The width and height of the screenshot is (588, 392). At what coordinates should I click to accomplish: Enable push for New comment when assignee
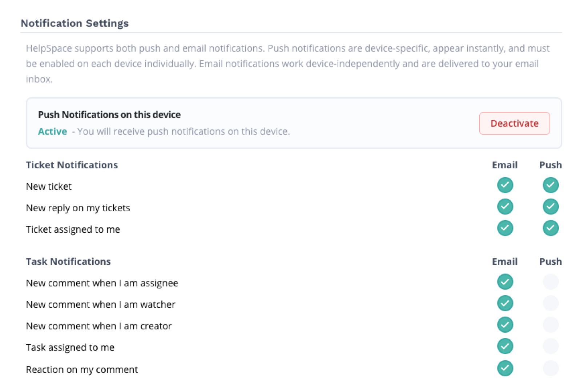551,282
